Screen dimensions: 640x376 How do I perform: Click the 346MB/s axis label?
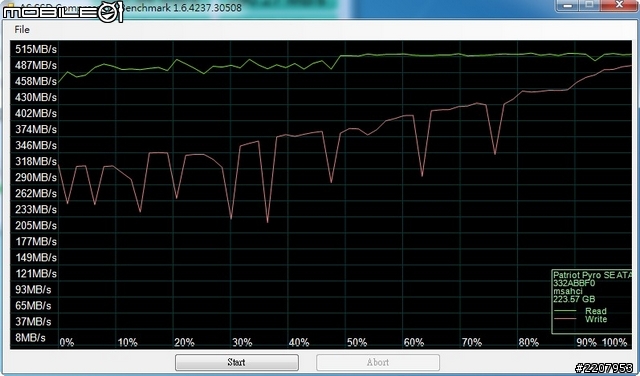point(36,145)
